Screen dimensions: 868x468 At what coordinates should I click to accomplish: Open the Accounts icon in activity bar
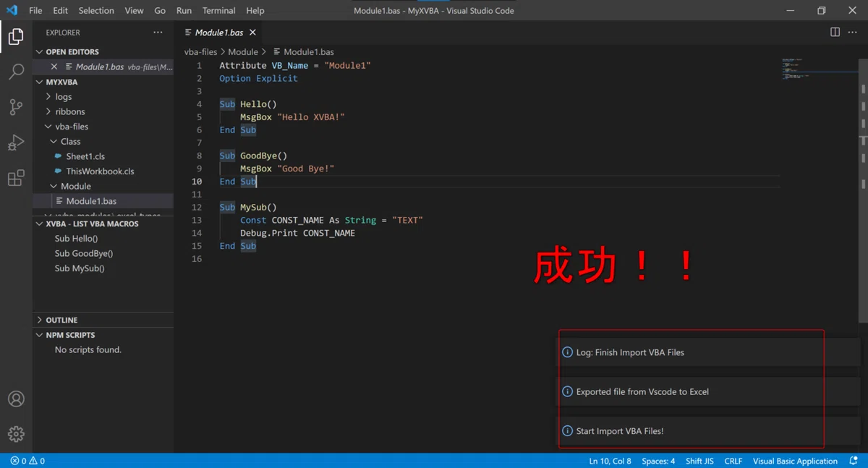pos(16,399)
